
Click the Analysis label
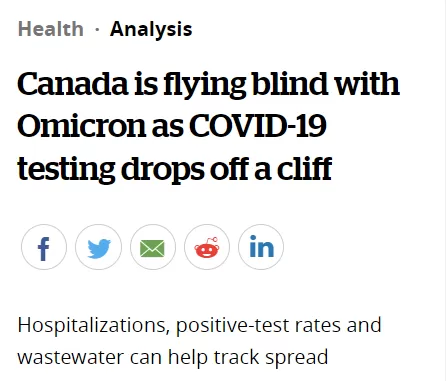pyautogui.click(x=151, y=29)
